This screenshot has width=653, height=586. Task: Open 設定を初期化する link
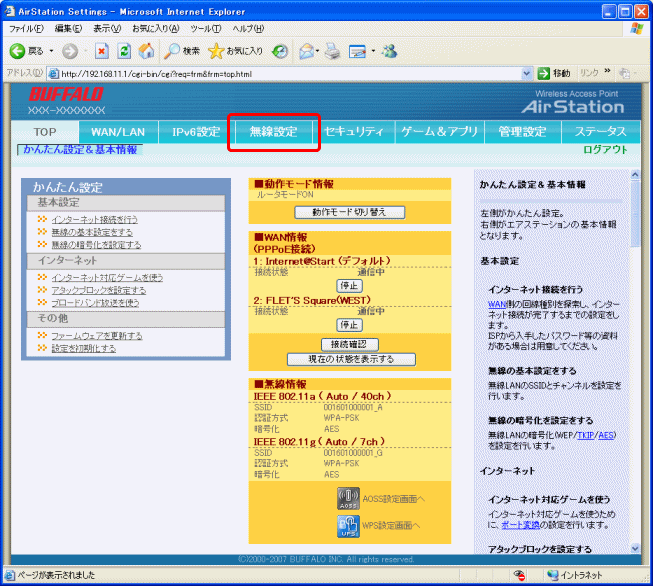tap(84, 348)
